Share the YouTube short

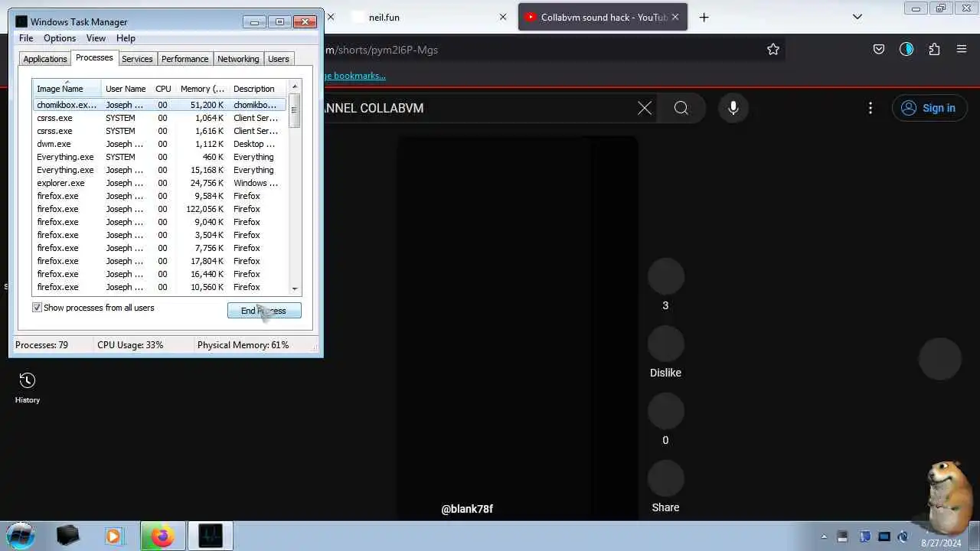coord(666,478)
